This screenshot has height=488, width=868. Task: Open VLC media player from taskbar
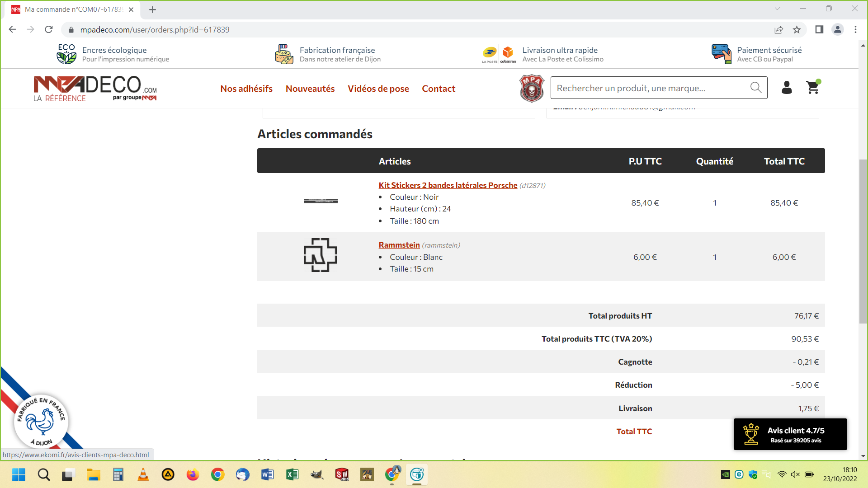pyautogui.click(x=143, y=474)
